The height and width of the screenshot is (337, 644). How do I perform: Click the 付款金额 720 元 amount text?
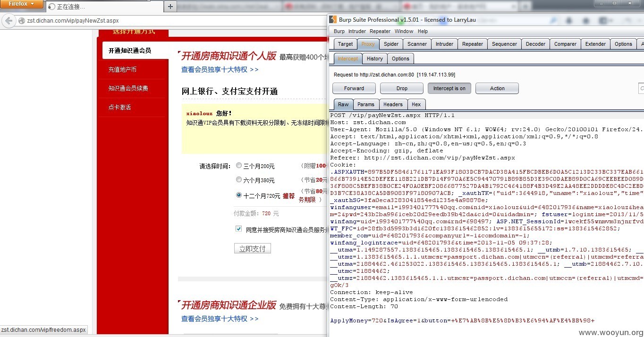[256, 213]
